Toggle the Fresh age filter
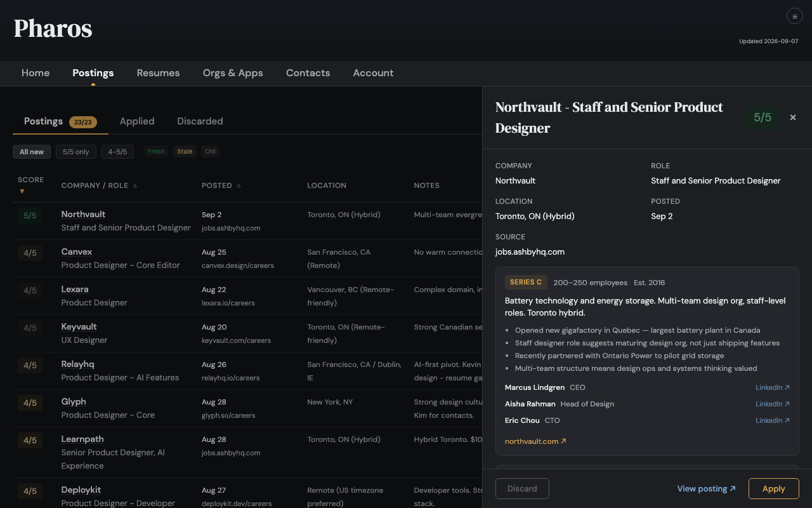 156,152
